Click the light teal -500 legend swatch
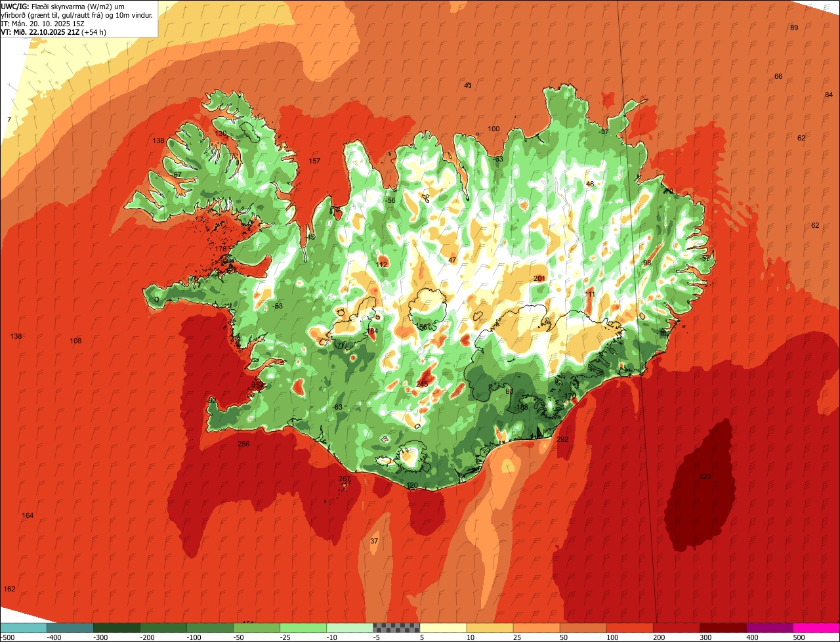 (23, 628)
